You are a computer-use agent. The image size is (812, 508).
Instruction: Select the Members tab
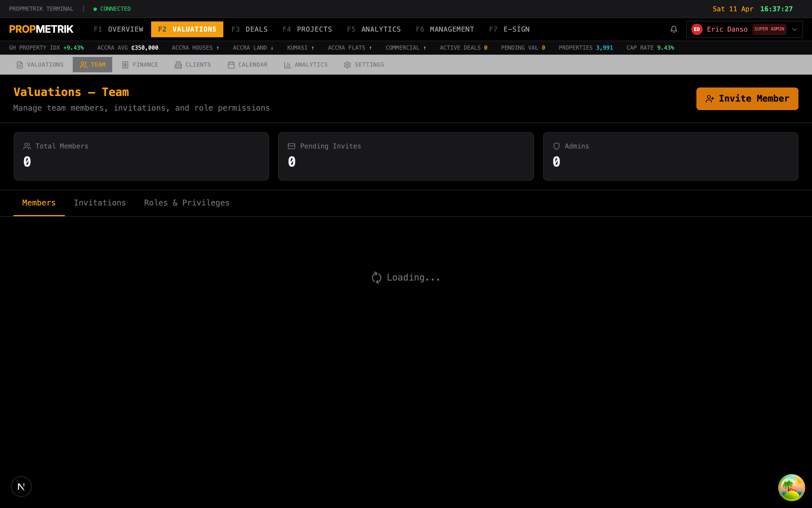(x=39, y=203)
